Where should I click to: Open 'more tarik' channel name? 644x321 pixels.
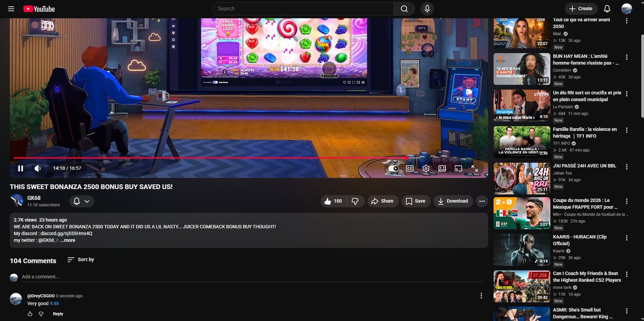click(562, 287)
